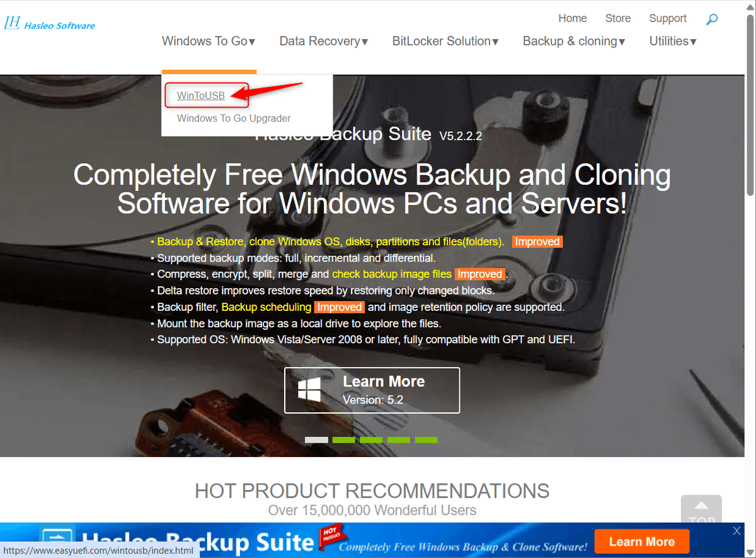Viewport: 756px width, 558px height.
Task: Expand the Backup & cloning menu
Action: click(x=574, y=42)
